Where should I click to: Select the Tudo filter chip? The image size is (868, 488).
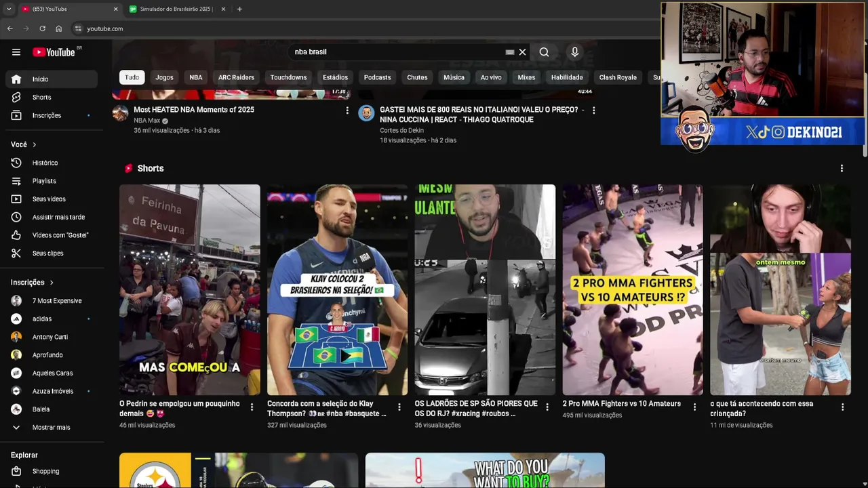pos(132,77)
